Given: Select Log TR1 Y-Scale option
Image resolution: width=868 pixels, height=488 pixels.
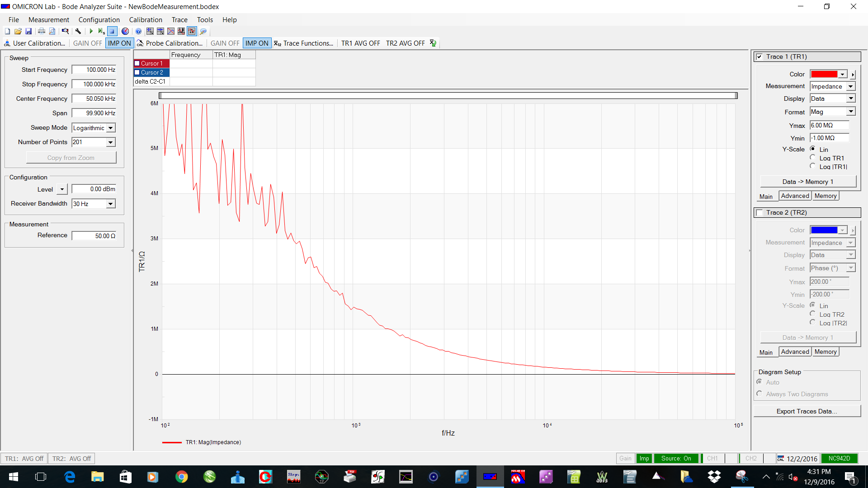Looking at the screenshot, I should pyautogui.click(x=812, y=157).
